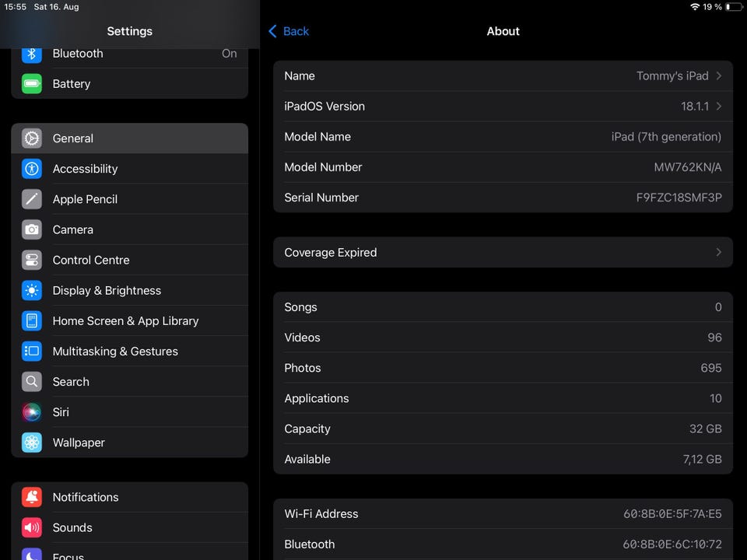Tap the Focus moon icon
This screenshot has width=747, height=560.
pos(32,554)
